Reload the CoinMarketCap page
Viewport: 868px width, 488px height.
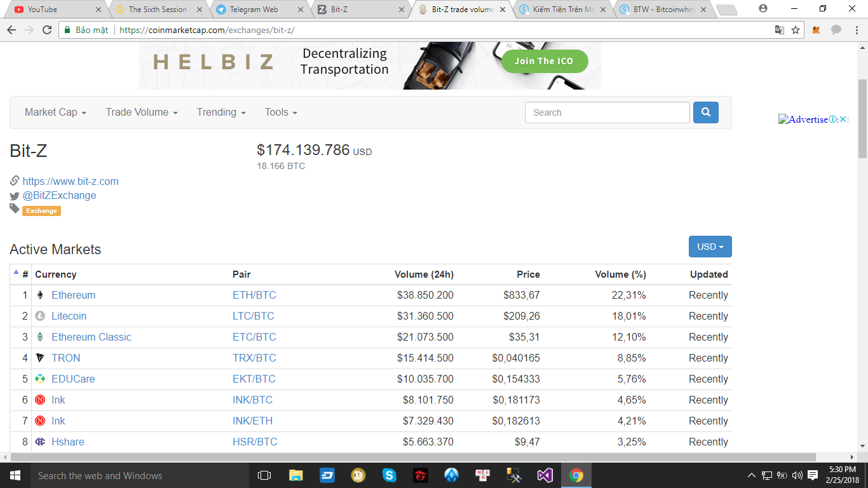(47, 30)
